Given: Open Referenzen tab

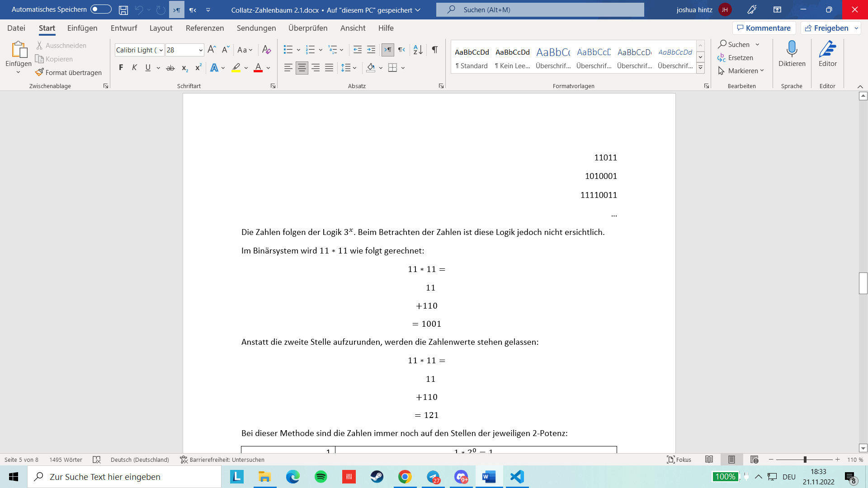Looking at the screenshot, I should [x=205, y=28].
